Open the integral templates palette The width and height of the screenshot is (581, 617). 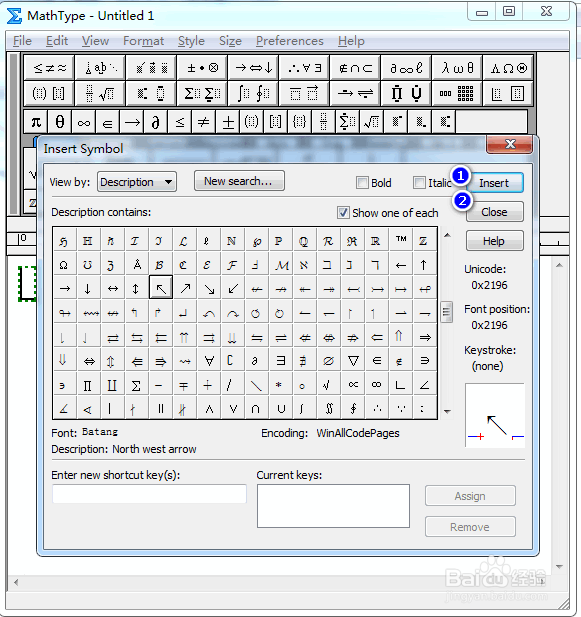click(x=253, y=94)
